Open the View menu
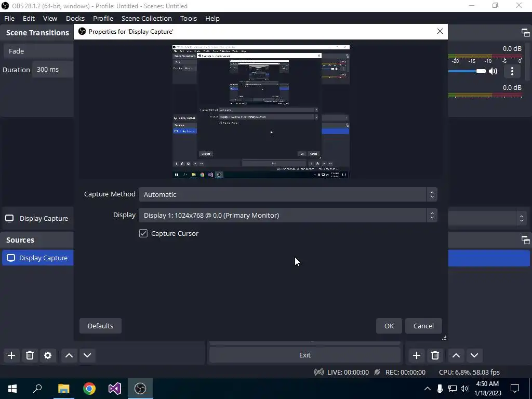This screenshot has width=532, height=399. pos(50,18)
